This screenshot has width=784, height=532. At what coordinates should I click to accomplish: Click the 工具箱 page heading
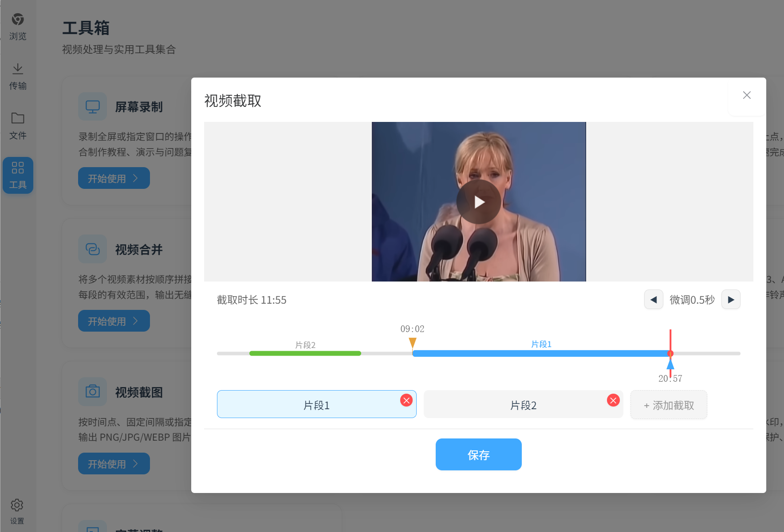pyautogui.click(x=86, y=28)
